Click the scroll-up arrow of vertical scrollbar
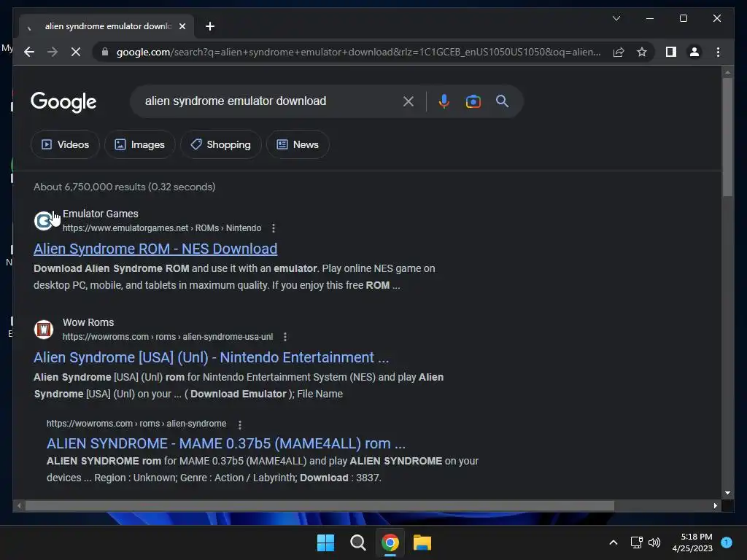747x560 pixels. click(x=727, y=72)
